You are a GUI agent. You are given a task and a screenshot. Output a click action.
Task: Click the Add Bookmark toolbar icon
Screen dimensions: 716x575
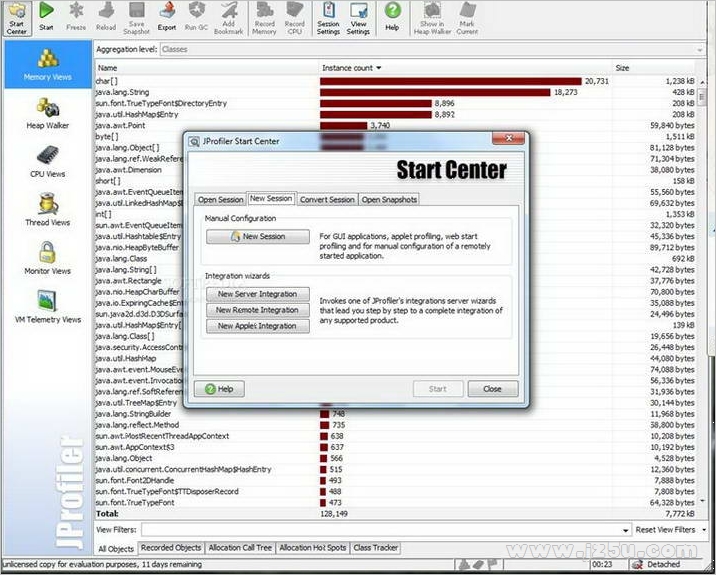coord(228,18)
